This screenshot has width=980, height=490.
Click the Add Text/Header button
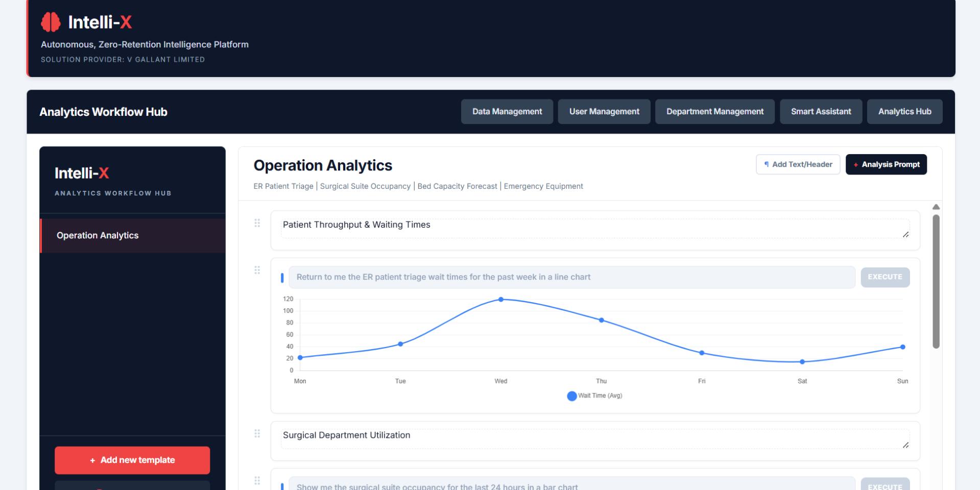(x=798, y=164)
